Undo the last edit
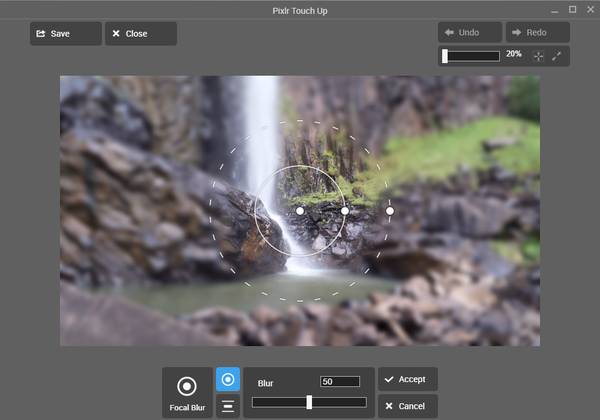 (470, 33)
